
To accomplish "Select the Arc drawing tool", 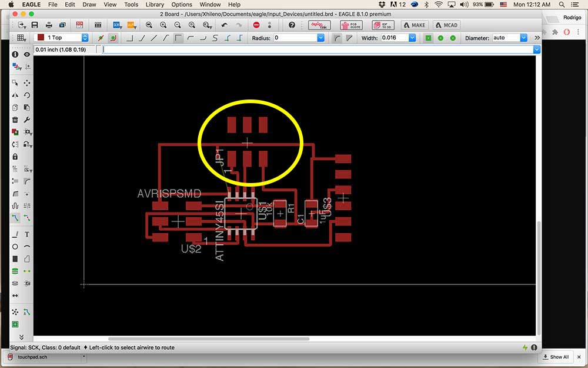I will [x=27, y=247].
